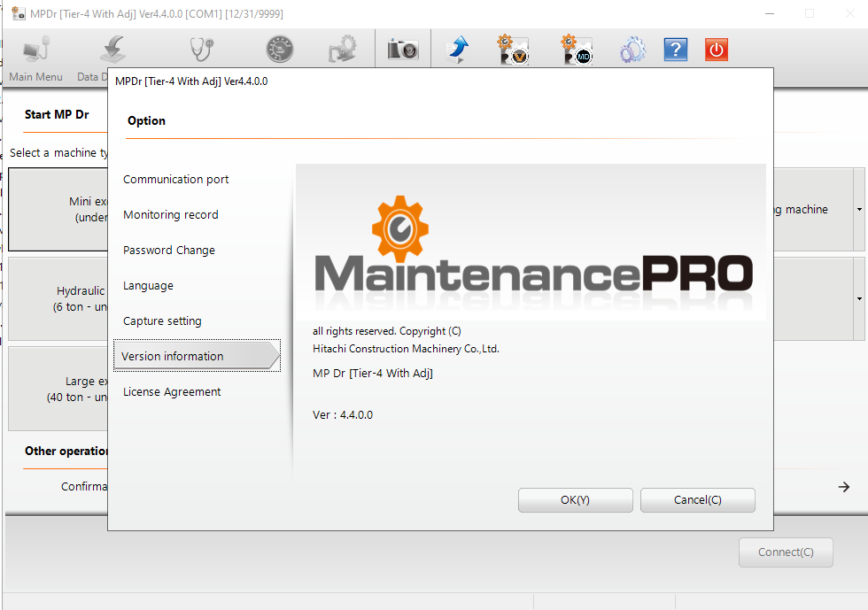Viewport: 868px width, 610px height.
Task: Click the stethoscope diagnosis icon
Action: (199, 49)
